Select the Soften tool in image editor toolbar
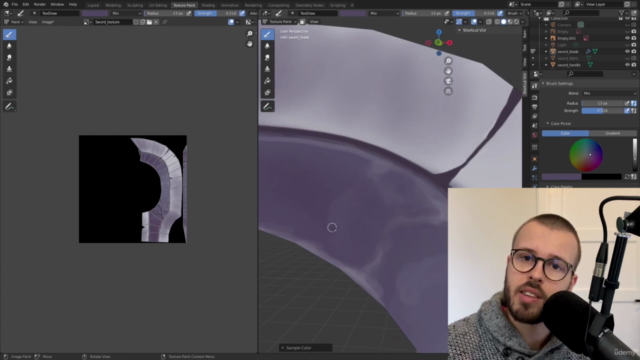This screenshot has width=640, height=360. [9, 46]
